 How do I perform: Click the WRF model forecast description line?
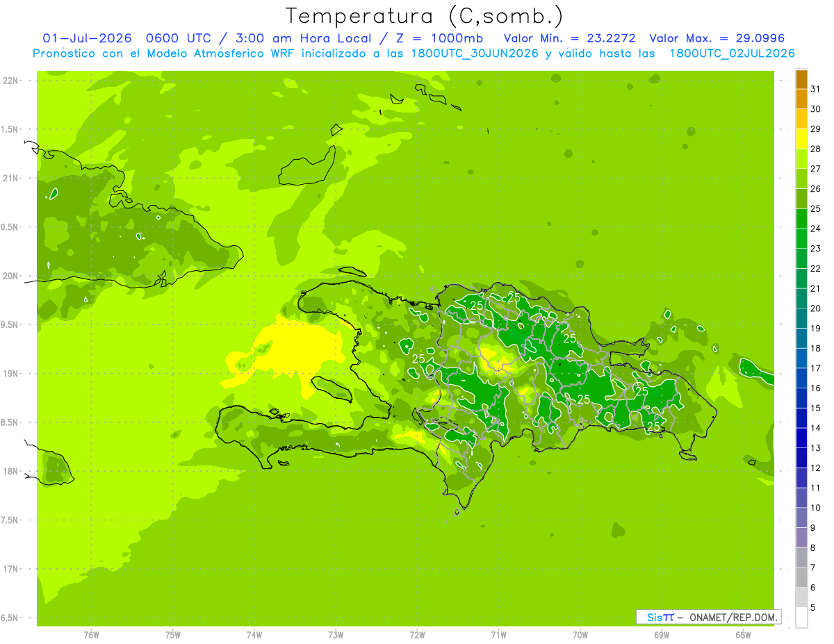pos(414,53)
